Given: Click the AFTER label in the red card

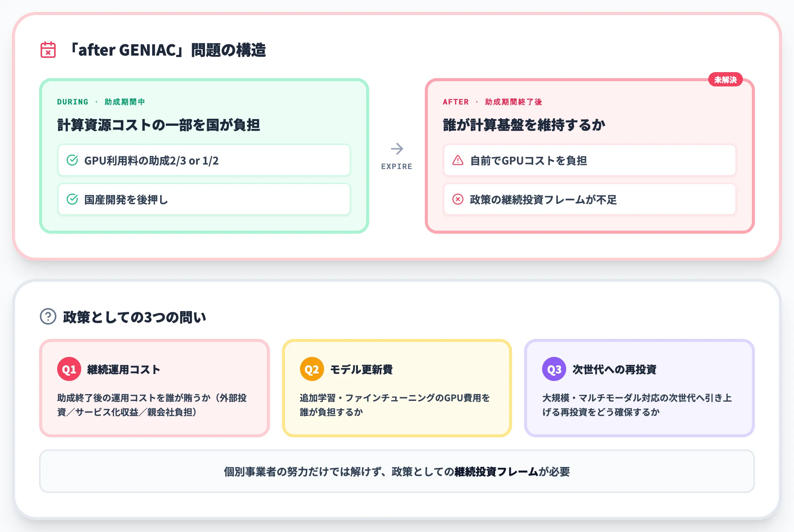Looking at the screenshot, I should (456, 102).
